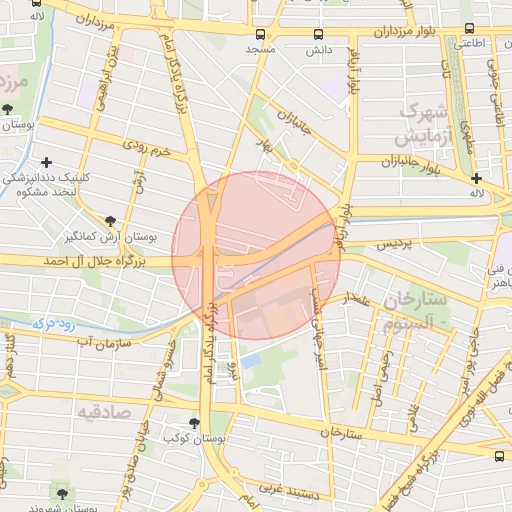Select the ستارخان - السنوم neighborhood label
Viewport: 512px width, 512px height.
[414, 311]
